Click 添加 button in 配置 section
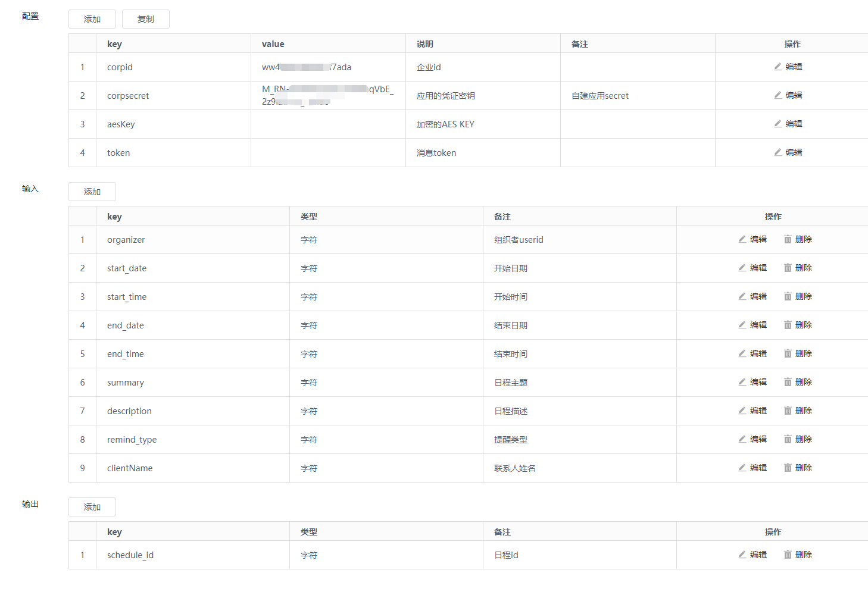The width and height of the screenshot is (868, 595). [x=92, y=19]
